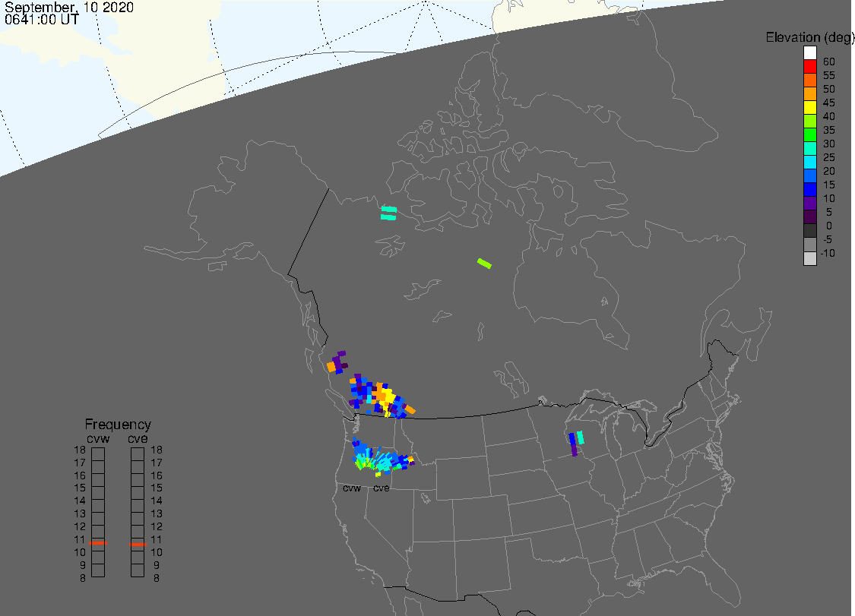This screenshot has height=616, width=855.
Task: Click the red swatch in the Elevation legend
Action: [809, 67]
